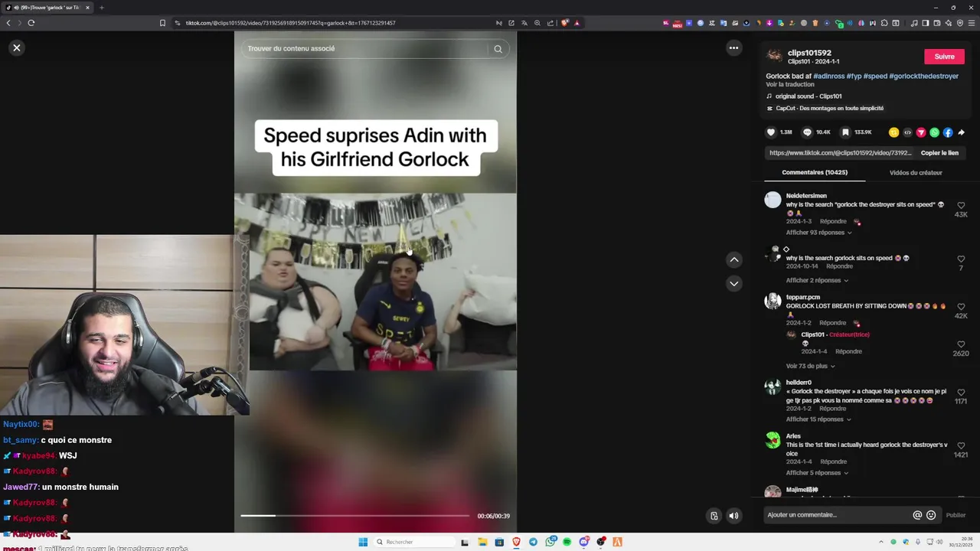The height and width of the screenshot is (551, 980).
Task: Open Telegram from the taskbar
Action: (533, 542)
